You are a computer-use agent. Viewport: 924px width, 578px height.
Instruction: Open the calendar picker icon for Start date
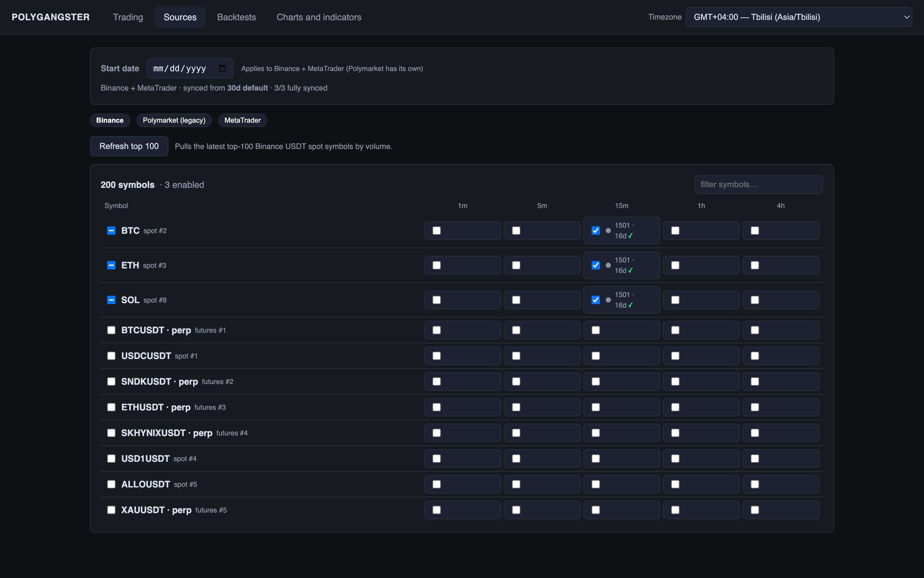222,68
